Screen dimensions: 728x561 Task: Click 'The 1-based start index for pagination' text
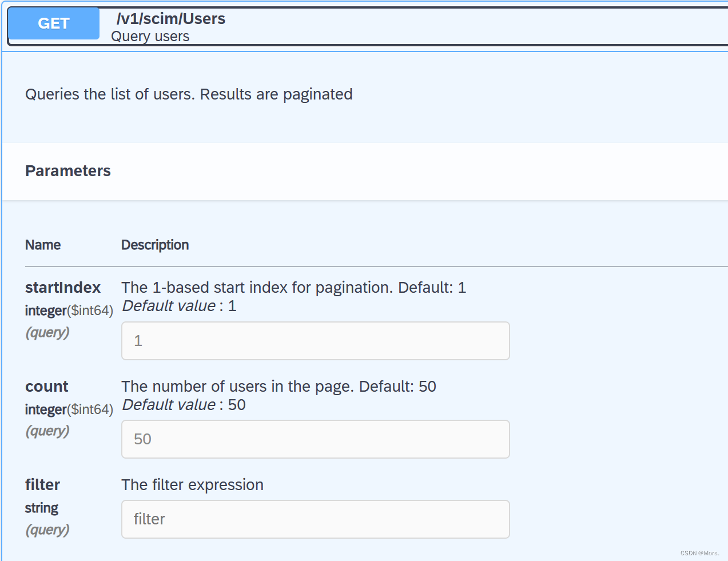[294, 287]
